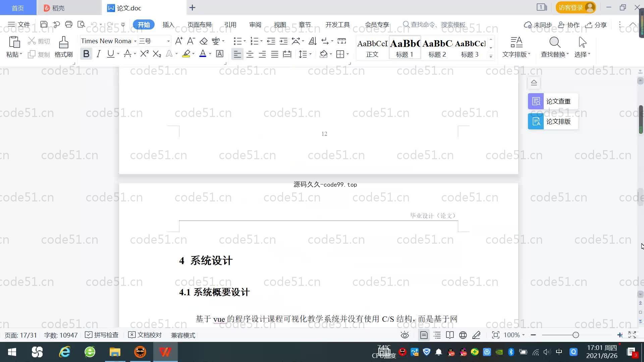Justify the paragraph text
This screenshot has width=644, height=362.
click(x=275, y=54)
